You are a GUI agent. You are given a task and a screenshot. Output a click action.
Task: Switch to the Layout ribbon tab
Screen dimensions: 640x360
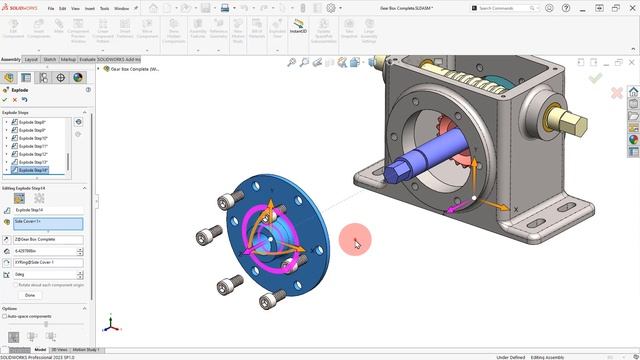coord(31,59)
